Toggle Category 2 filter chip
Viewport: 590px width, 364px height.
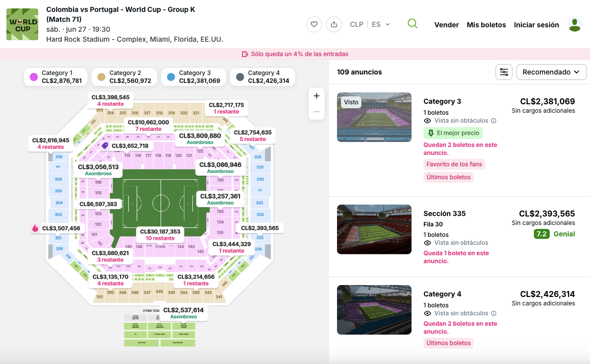click(x=124, y=76)
